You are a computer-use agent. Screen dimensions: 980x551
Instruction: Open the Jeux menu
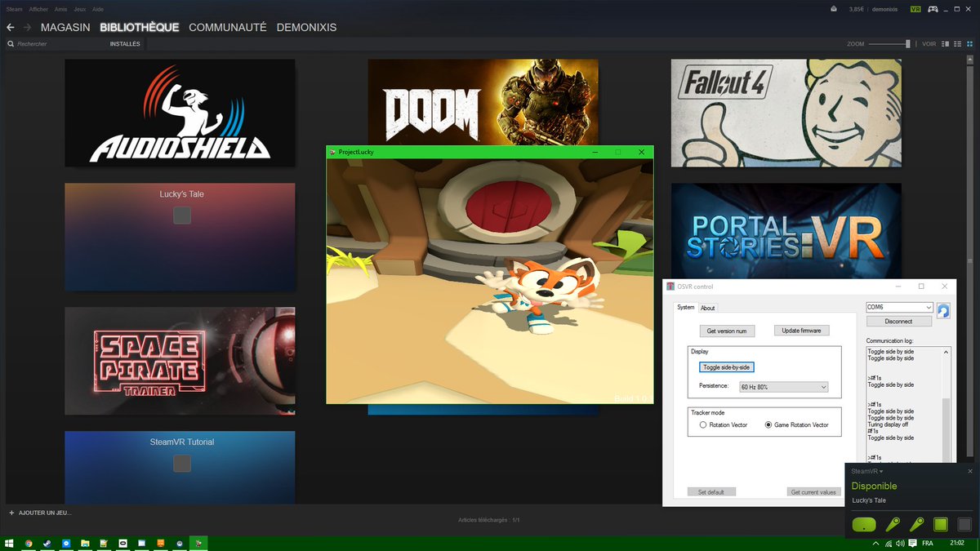[81, 9]
